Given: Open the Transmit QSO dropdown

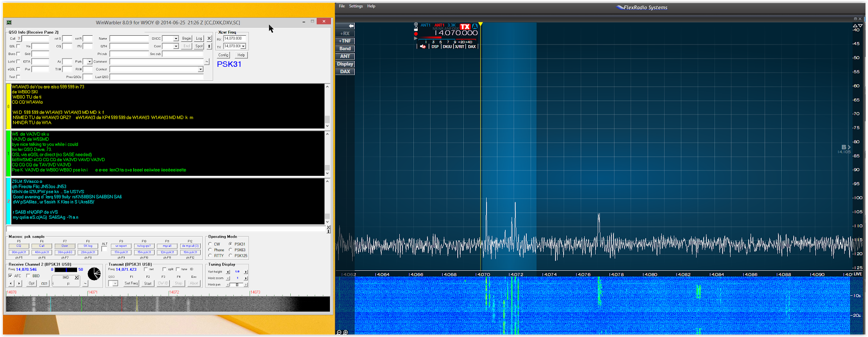Looking at the screenshot, I should tap(115, 283).
